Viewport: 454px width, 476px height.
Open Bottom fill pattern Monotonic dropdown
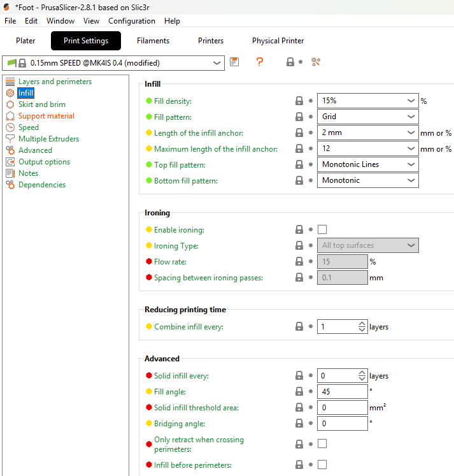pyautogui.click(x=368, y=180)
